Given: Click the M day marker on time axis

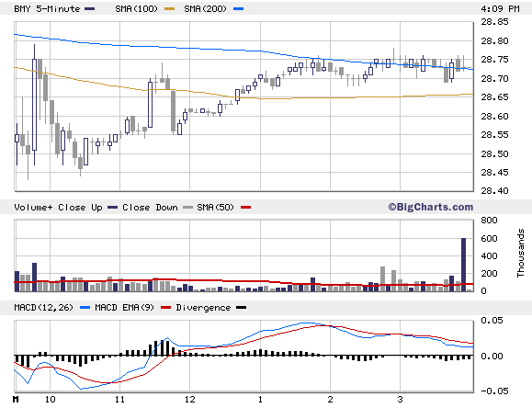Looking at the screenshot, I should [16, 400].
